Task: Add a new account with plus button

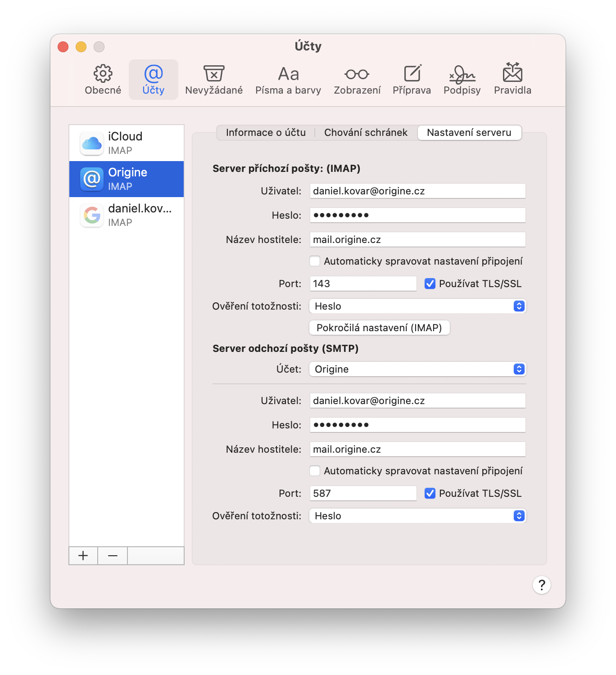Action: [x=83, y=556]
